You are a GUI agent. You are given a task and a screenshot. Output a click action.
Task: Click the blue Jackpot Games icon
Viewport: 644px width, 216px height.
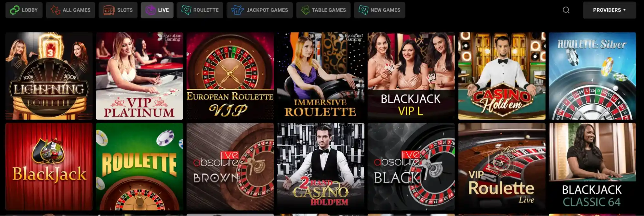tap(237, 10)
